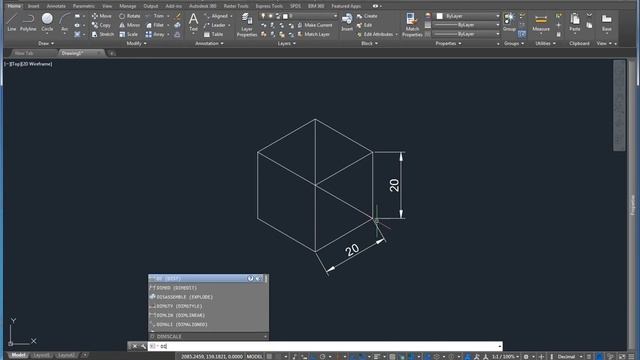Open the Manage ribbon tab
The height and width of the screenshot is (360, 640).
128,6
